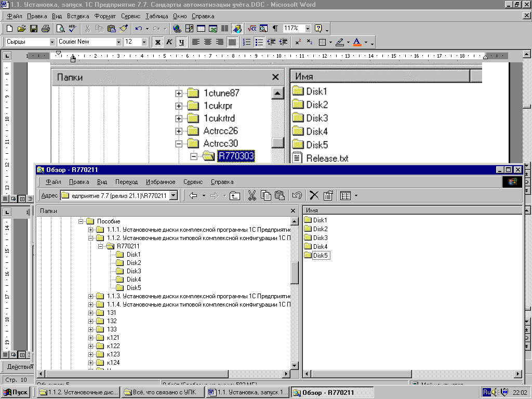Open the Courier New font dropdown
This screenshot has width=532, height=399.
coord(118,42)
